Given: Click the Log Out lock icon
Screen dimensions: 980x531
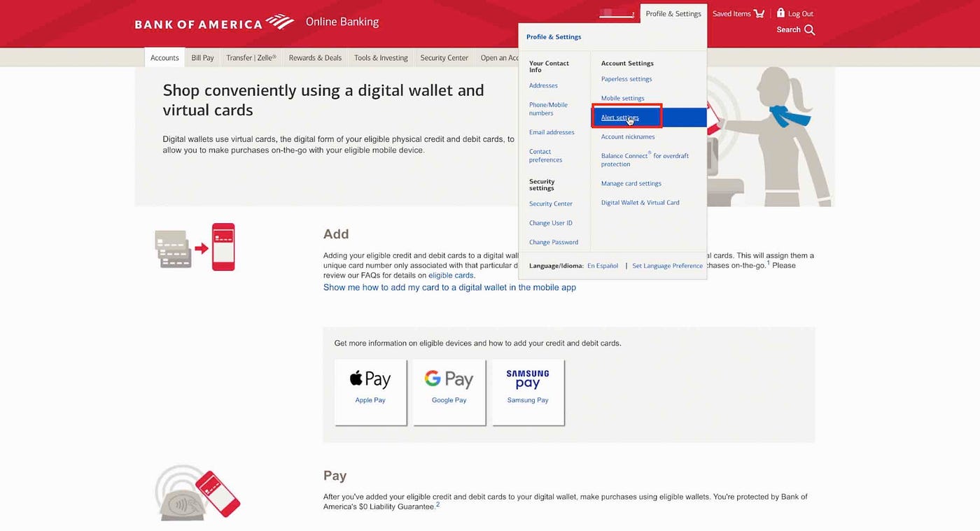Looking at the screenshot, I should tap(780, 13).
